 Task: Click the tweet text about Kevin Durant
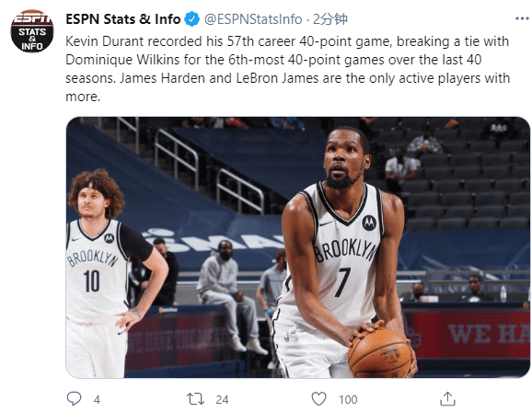tap(288, 69)
